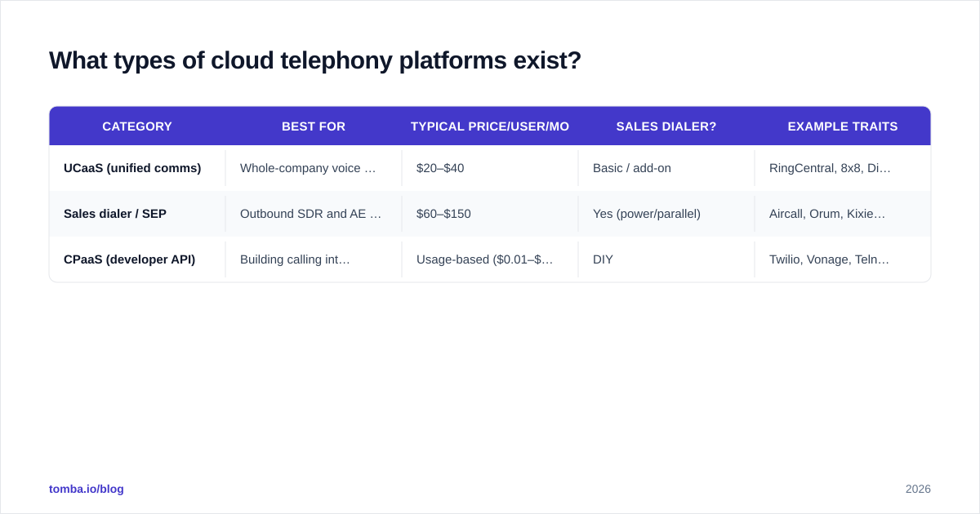The image size is (980, 514).
Task: Select the "Twilio, Vonage, Teln…" cell
Action: tap(843, 259)
